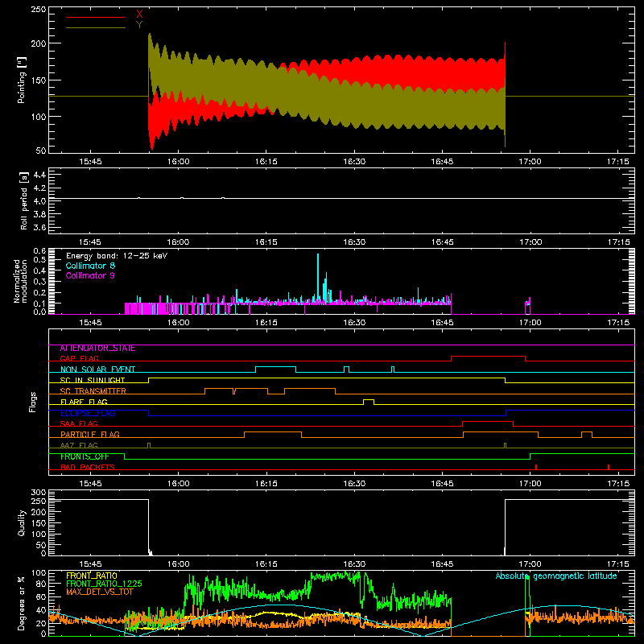Click the 3.6 tick on Roll period axis
The height and width of the screenshot is (644, 644).
[39, 227]
